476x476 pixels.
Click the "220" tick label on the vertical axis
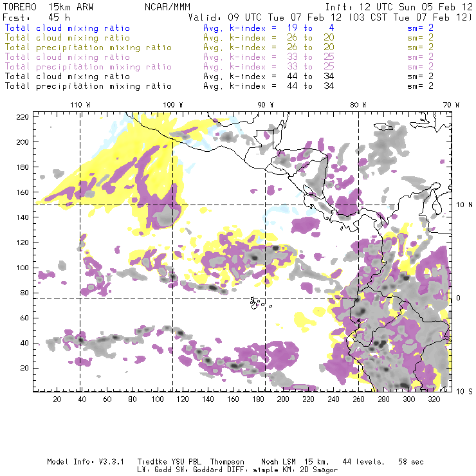tap(23, 117)
